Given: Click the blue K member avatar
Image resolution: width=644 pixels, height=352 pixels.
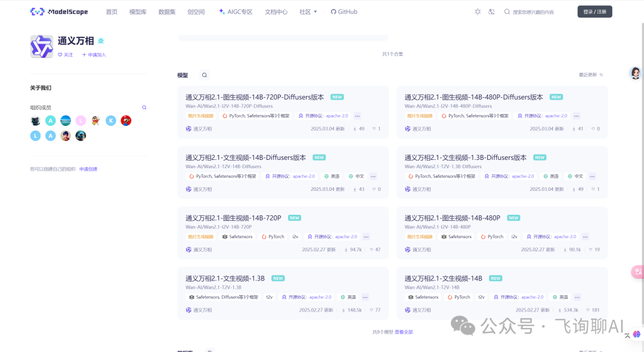Looking at the screenshot, I should coord(111,121).
